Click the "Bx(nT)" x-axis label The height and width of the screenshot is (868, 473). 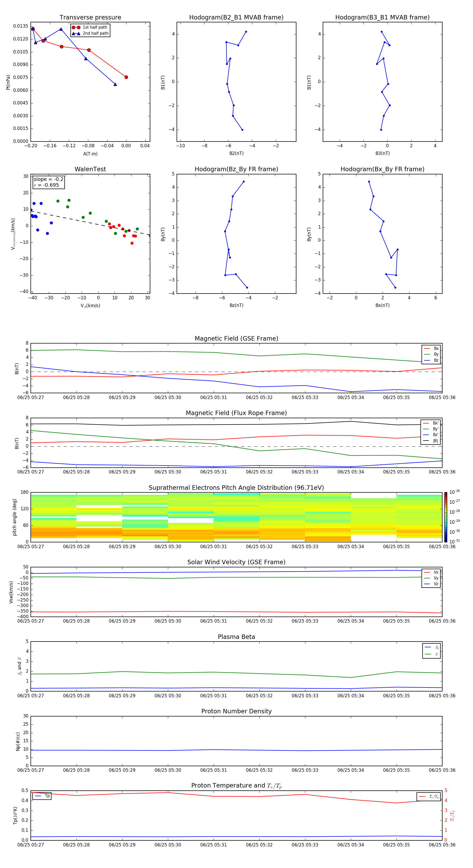point(382,305)
